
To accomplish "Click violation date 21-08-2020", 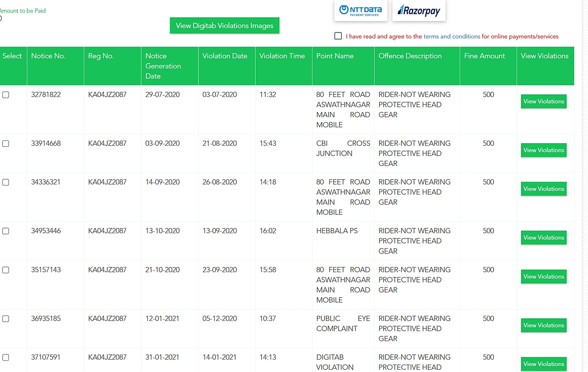I will [219, 144].
